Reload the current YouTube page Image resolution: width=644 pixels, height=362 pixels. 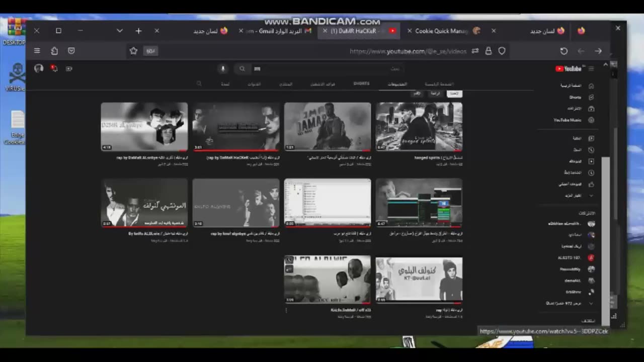[x=564, y=51]
